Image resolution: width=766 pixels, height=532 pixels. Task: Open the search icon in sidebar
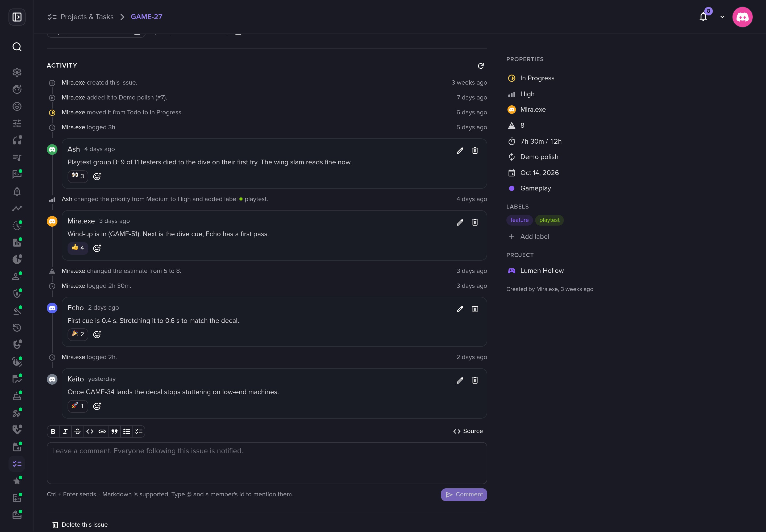[x=17, y=47]
